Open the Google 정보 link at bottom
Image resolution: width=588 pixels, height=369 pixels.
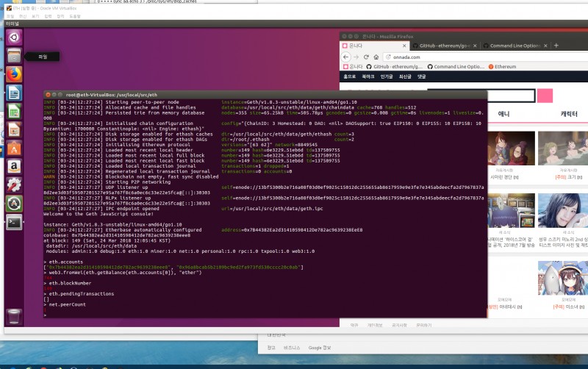320,347
